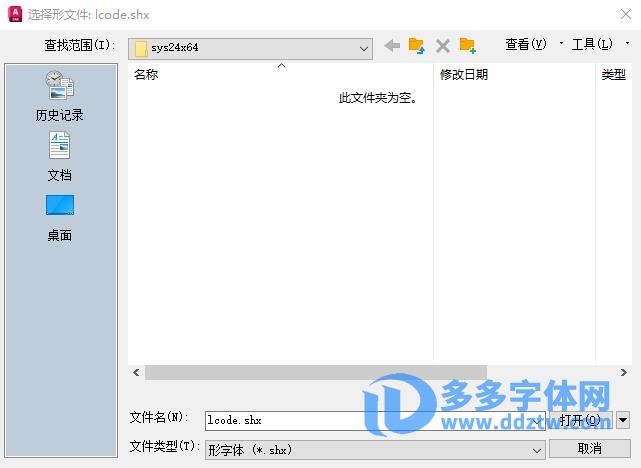Click the Back navigation arrow icon
641x468 pixels.
(392, 46)
